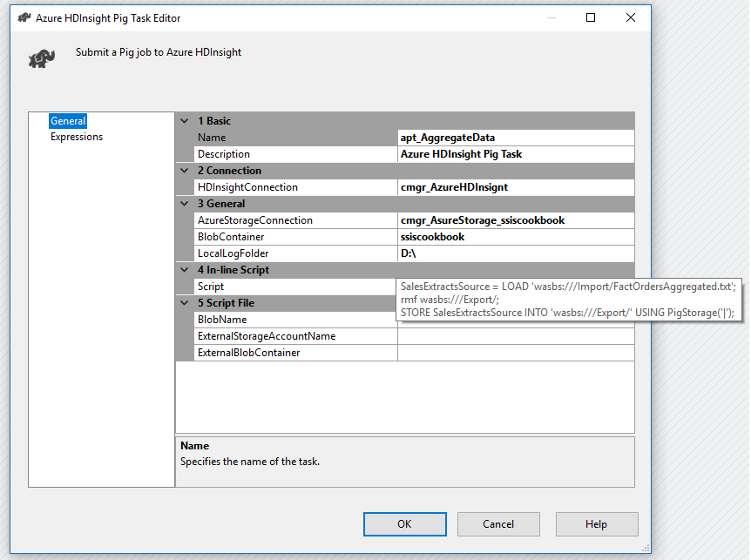The image size is (751, 560).
Task: Collapse the 3 General section
Action: 185,204
